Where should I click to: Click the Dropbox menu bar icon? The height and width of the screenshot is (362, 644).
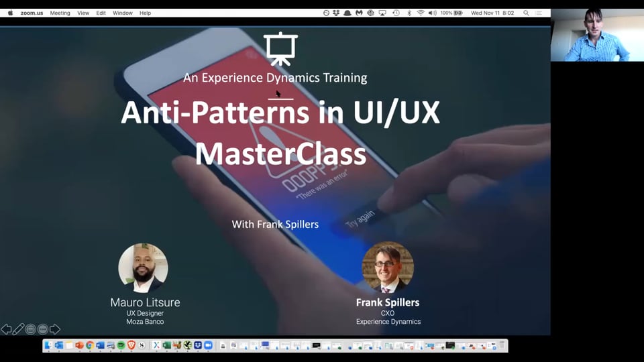click(x=336, y=13)
